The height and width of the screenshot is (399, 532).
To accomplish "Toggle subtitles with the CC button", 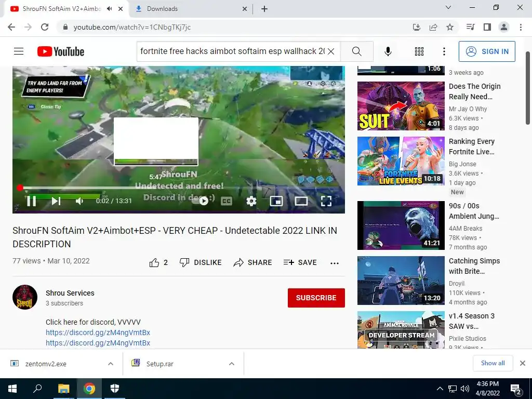I will click(227, 201).
